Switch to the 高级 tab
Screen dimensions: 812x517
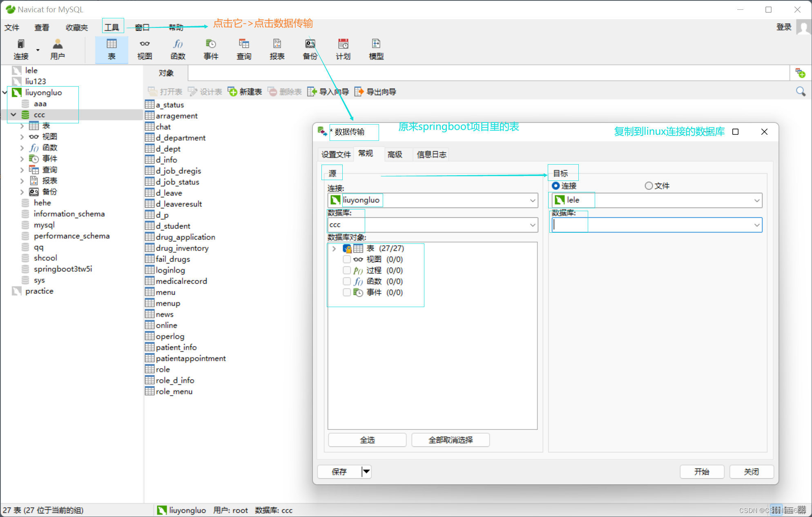pos(394,154)
